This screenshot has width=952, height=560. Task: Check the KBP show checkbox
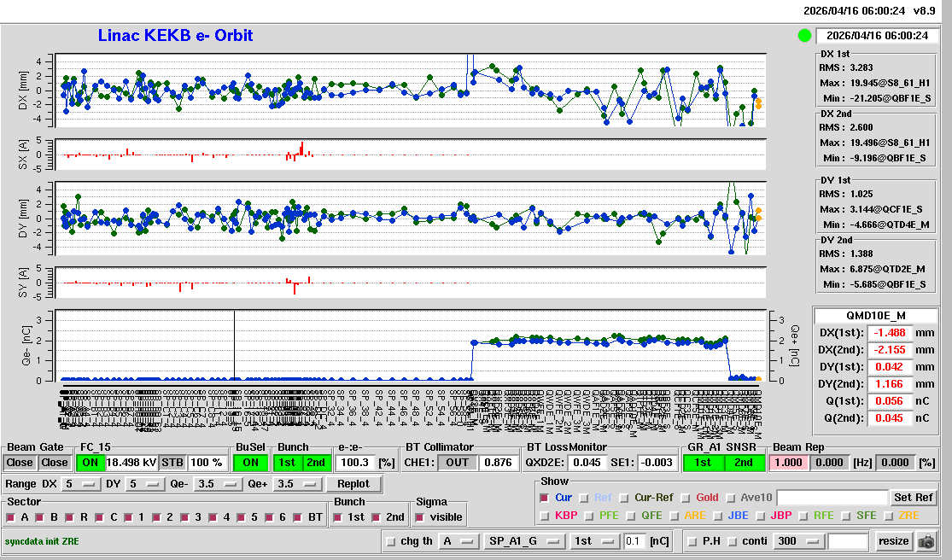545,516
